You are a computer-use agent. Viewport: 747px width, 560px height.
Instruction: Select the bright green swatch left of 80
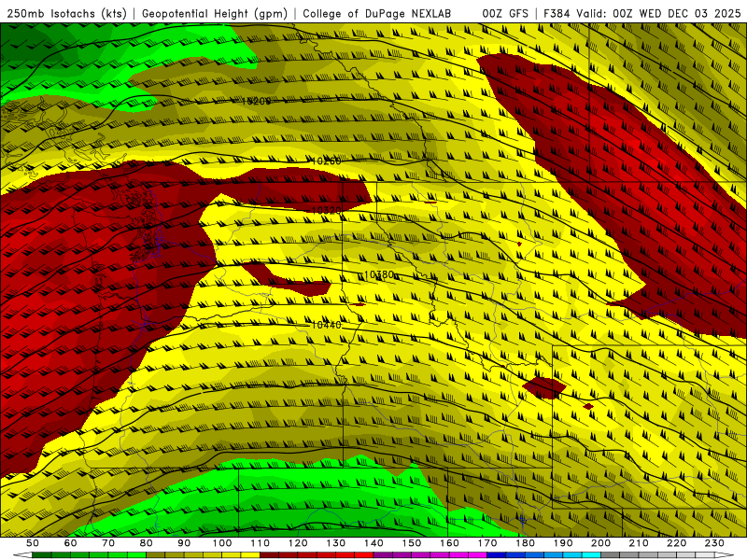pos(136,555)
